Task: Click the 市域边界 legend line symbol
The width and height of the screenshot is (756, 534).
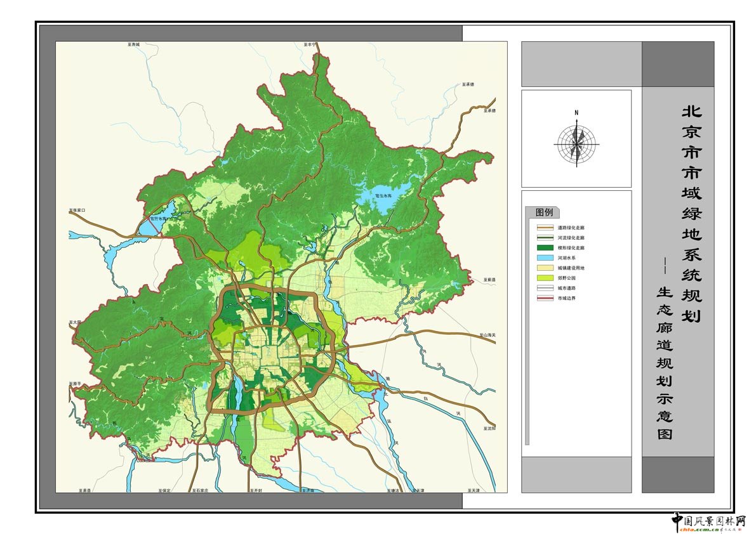Action: (545, 298)
